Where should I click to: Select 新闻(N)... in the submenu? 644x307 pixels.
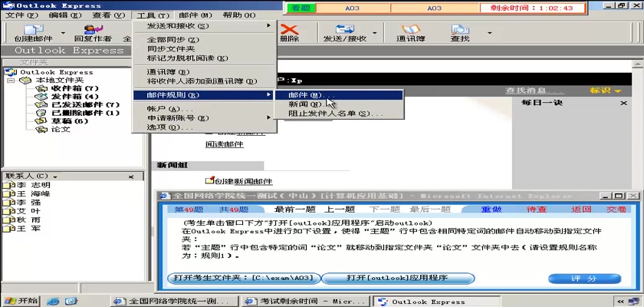pos(338,104)
